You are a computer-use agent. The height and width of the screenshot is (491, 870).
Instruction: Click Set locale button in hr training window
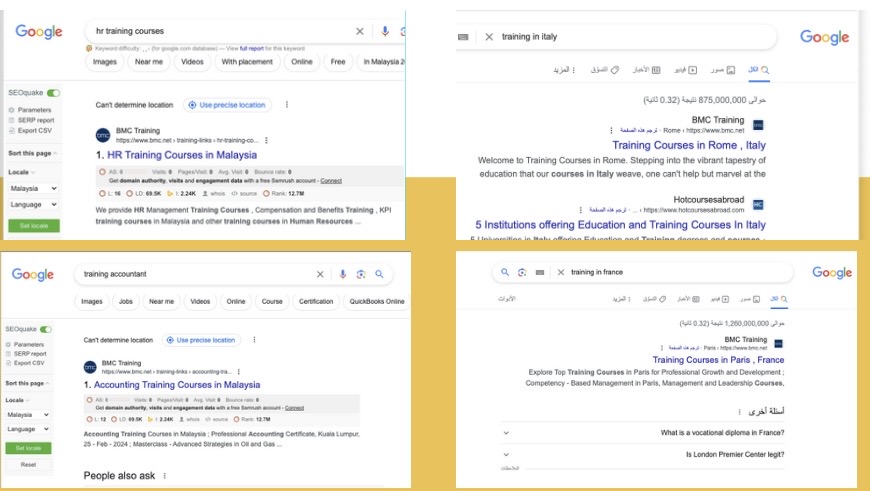pyautogui.click(x=34, y=226)
